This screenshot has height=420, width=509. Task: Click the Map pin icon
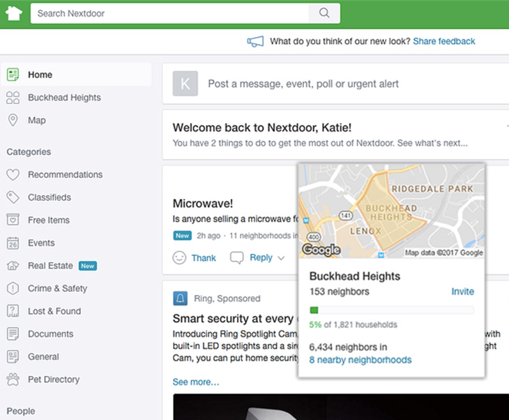[13, 120]
